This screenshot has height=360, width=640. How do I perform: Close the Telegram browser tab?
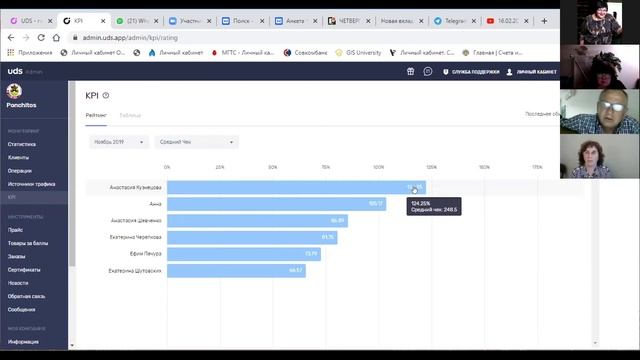pyautogui.click(x=473, y=21)
